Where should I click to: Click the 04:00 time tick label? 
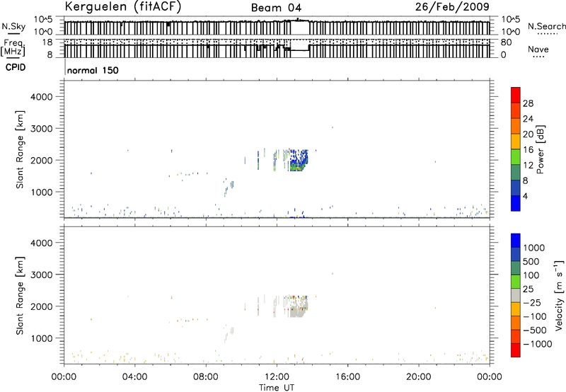pyautogui.click(x=134, y=377)
